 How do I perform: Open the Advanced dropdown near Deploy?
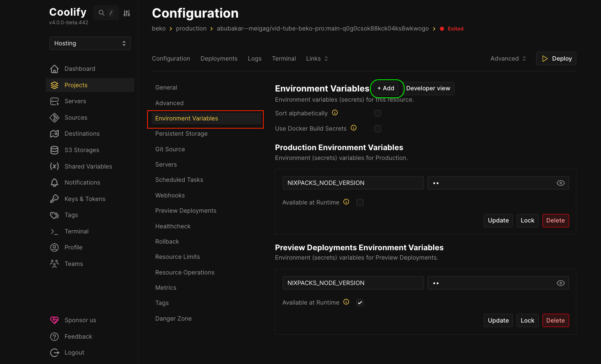coord(507,58)
